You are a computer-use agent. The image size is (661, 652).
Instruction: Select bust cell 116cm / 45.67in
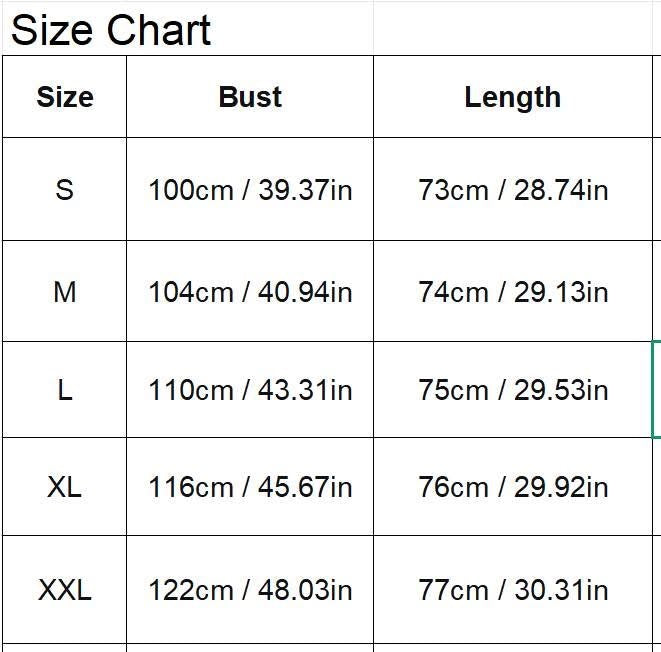(x=250, y=487)
